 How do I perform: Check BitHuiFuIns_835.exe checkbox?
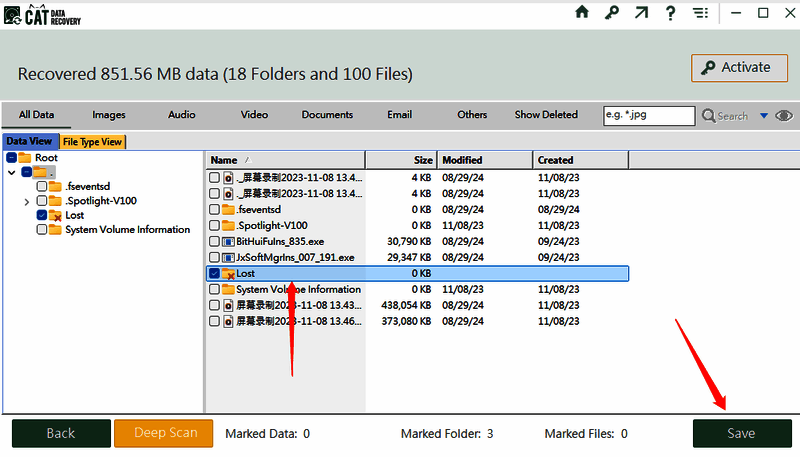(214, 241)
